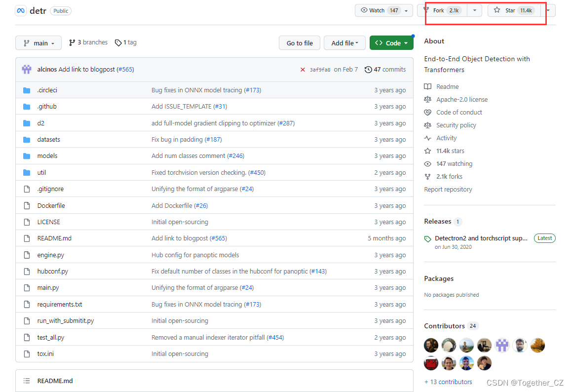Screen dimensions: 571x392
Task: Click the file icon beside main.py
Action: (27, 288)
